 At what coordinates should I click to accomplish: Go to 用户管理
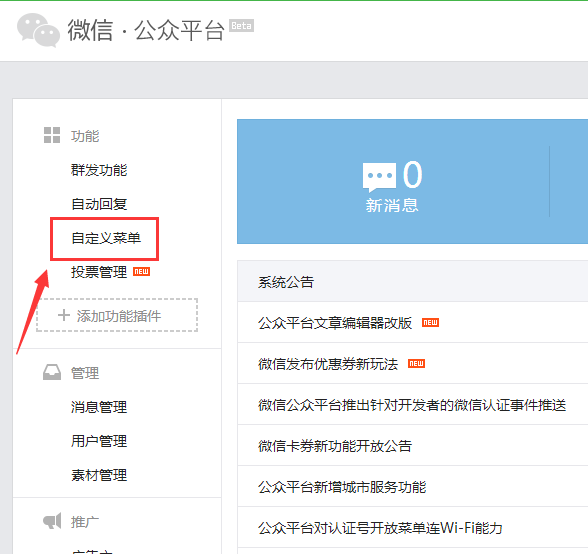click(x=99, y=441)
